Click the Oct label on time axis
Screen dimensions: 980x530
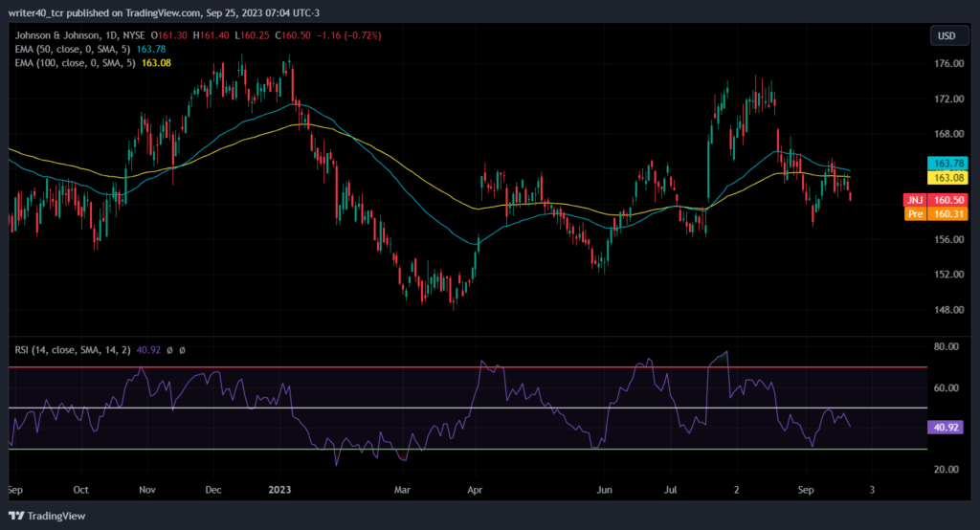[80, 490]
